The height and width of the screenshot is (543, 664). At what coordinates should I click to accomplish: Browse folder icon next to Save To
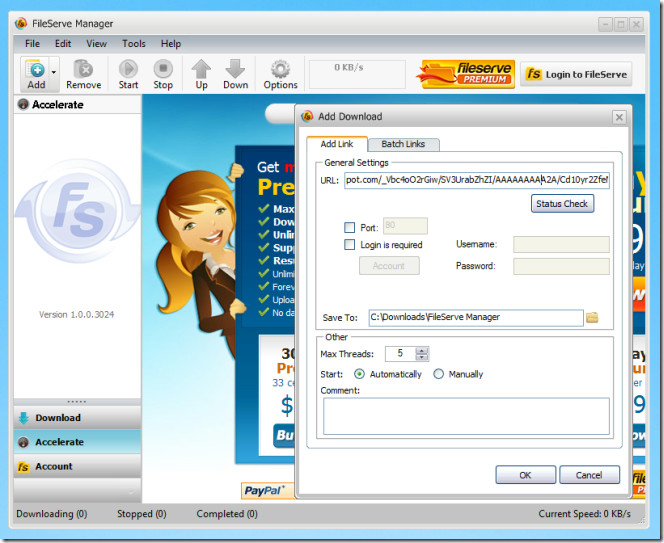coord(592,317)
